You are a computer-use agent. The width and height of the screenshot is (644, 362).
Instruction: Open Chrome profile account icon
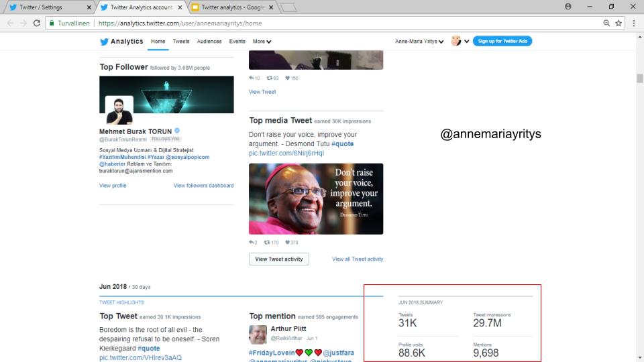568,7
